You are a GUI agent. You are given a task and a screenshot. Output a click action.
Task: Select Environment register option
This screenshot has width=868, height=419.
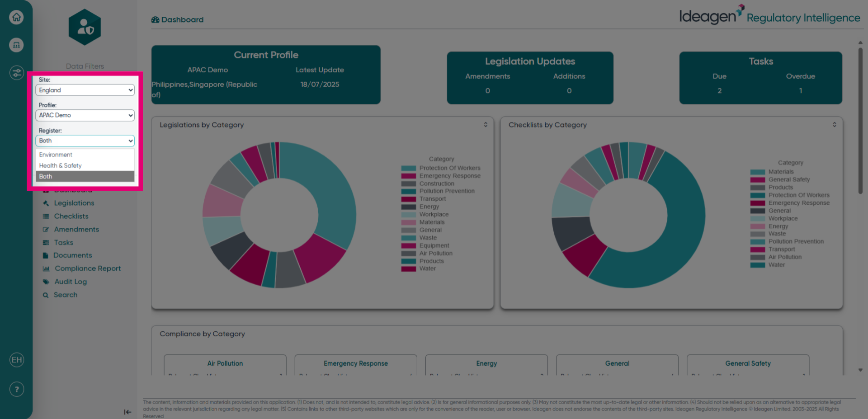(85, 155)
